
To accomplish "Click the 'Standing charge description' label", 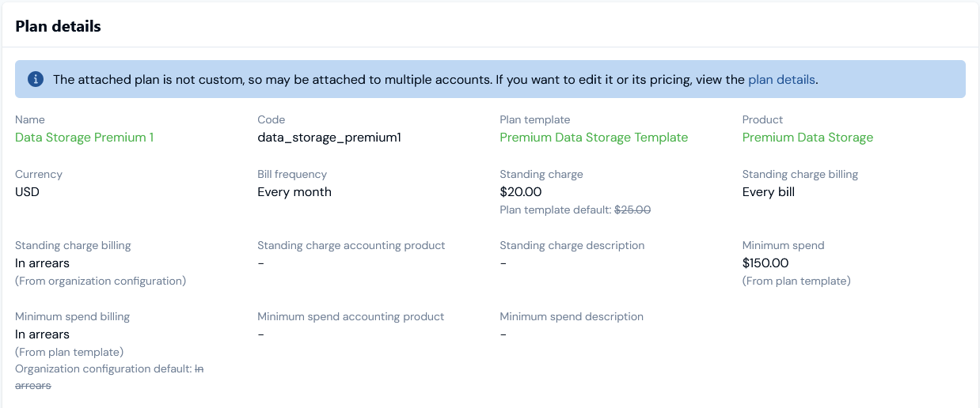I will [572, 245].
